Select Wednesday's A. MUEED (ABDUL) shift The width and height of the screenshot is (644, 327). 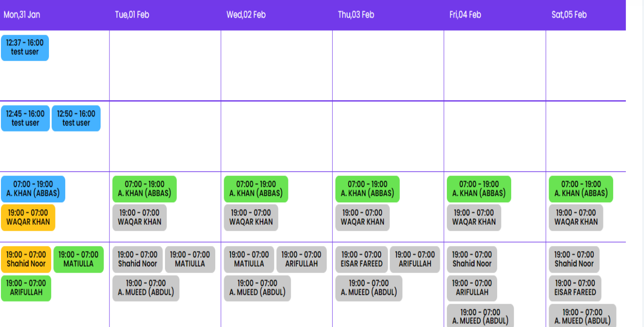pyautogui.click(x=258, y=288)
